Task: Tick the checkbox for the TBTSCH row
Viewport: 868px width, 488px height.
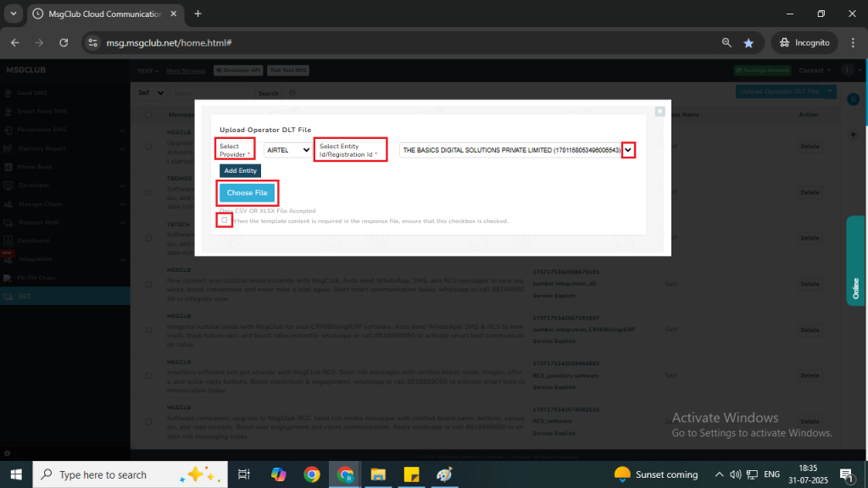Action: pos(148,238)
